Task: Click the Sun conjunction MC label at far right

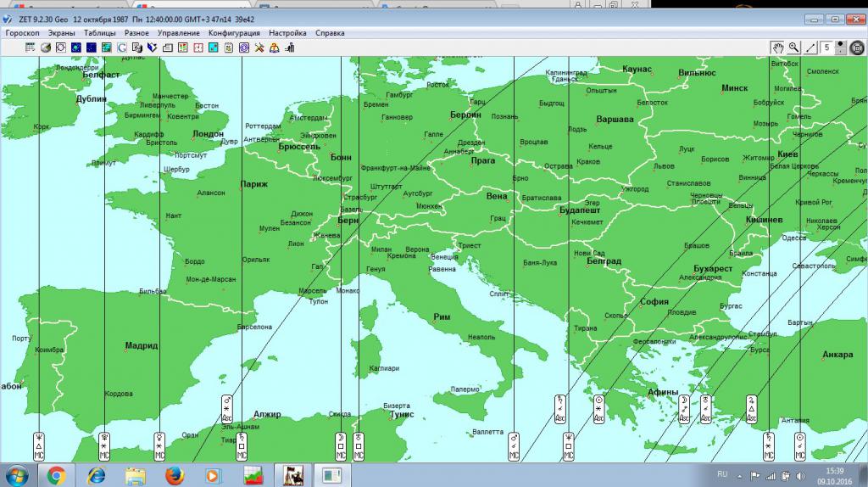Action: click(x=800, y=446)
